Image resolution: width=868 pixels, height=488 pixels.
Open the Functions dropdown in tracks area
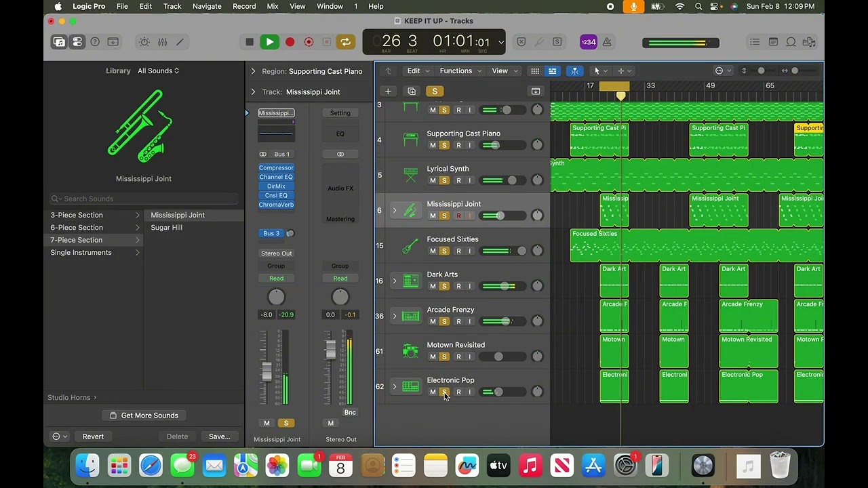point(460,71)
